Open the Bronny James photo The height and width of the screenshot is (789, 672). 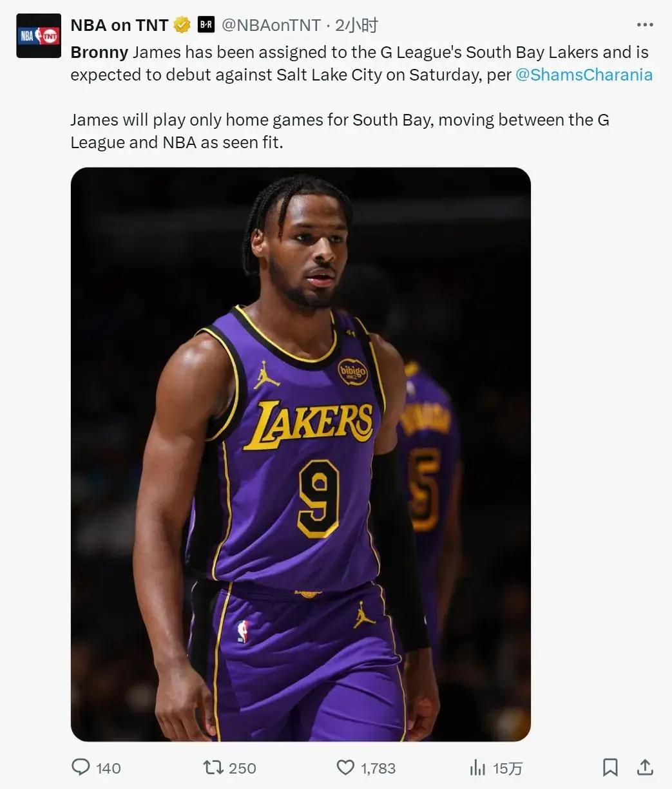click(301, 454)
